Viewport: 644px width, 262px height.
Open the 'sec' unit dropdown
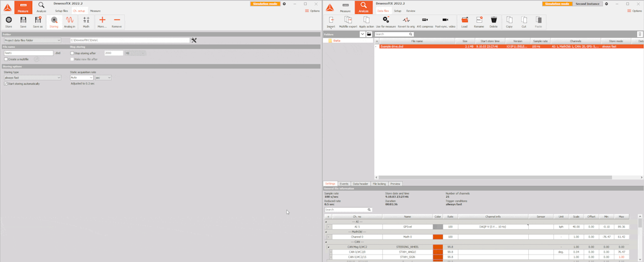(x=103, y=77)
